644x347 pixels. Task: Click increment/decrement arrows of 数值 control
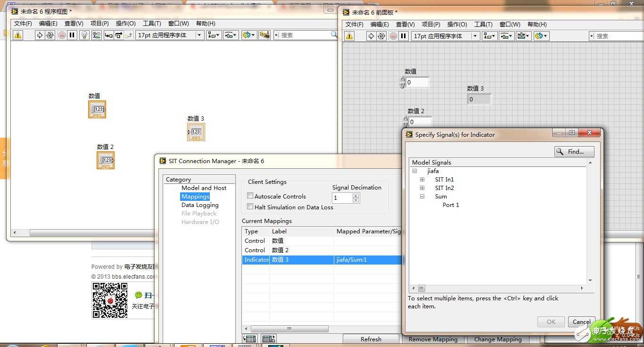click(x=402, y=83)
